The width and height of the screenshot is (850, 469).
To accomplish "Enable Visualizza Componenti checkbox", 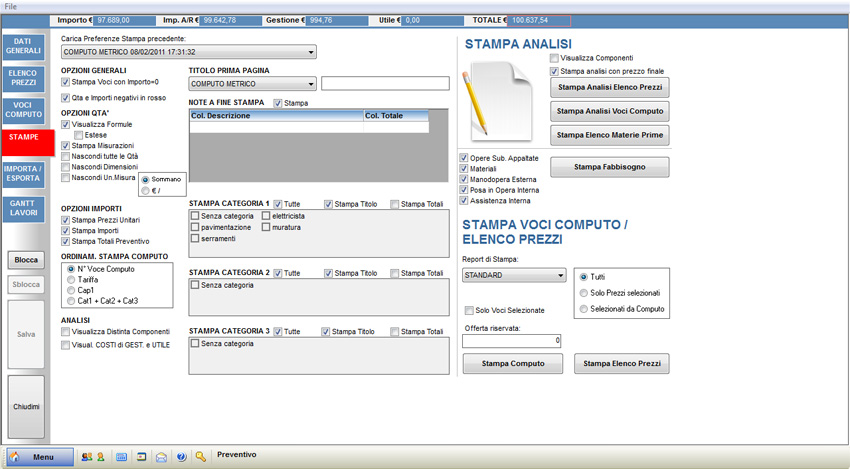I will tap(555, 59).
